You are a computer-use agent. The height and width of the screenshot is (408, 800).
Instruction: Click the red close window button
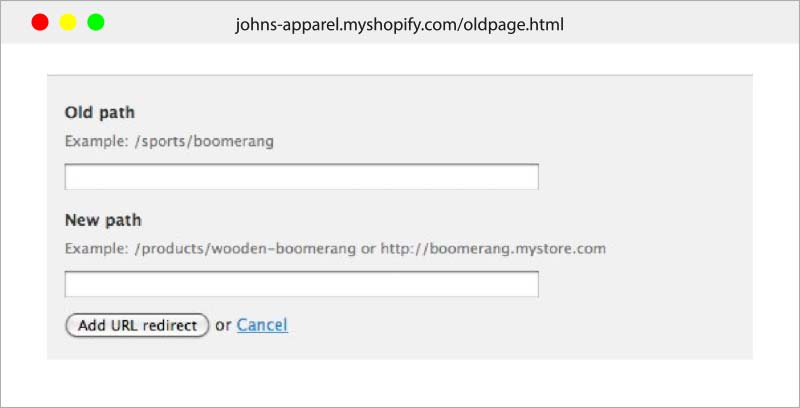coord(40,22)
